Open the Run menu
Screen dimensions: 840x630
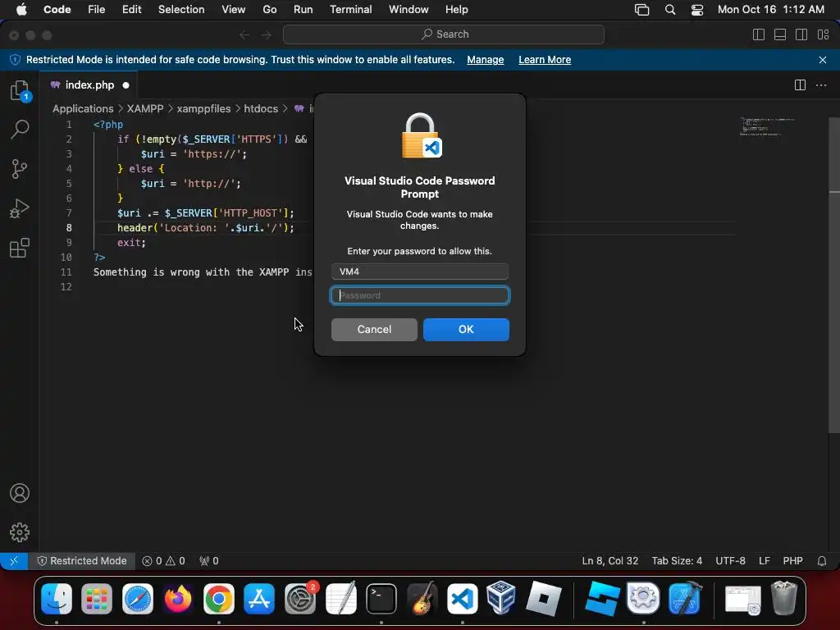tap(304, 10)
